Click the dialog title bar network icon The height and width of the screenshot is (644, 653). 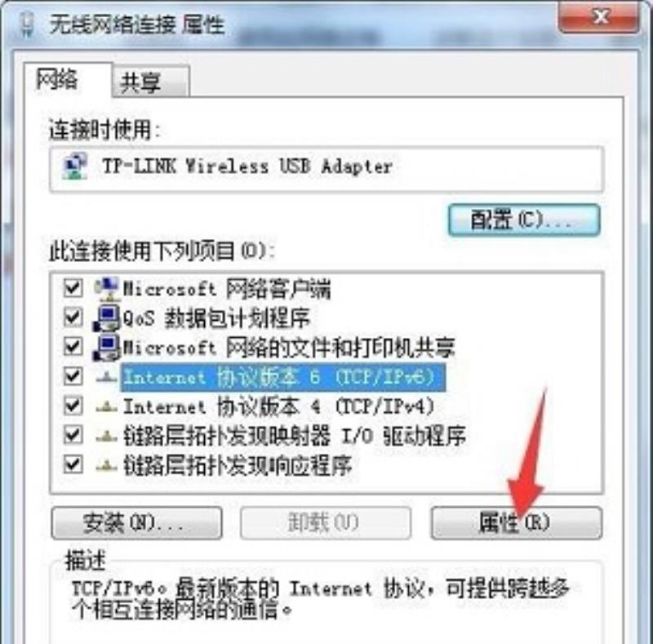pyautogui.click(x=28, y=24)
